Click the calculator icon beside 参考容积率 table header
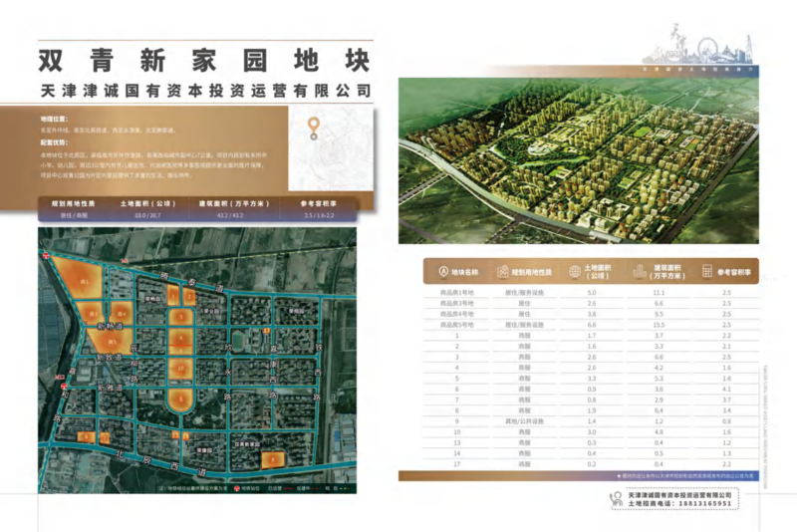This screenshot has height=532, width=797. click(x=707, y=271)
